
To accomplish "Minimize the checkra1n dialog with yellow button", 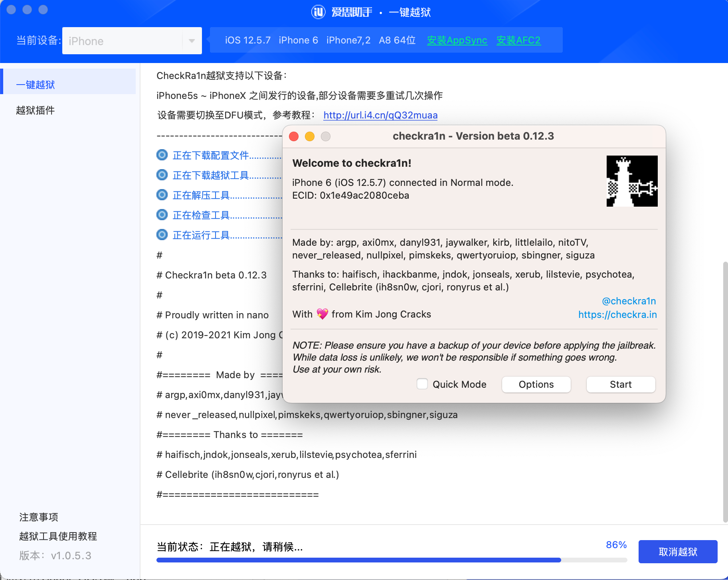I will [310, 136].
